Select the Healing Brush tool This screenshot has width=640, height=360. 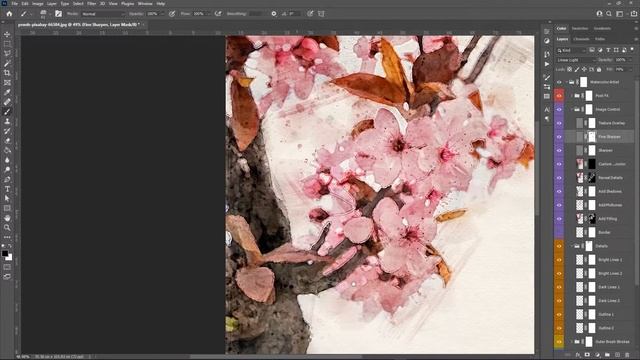[7, 102]
